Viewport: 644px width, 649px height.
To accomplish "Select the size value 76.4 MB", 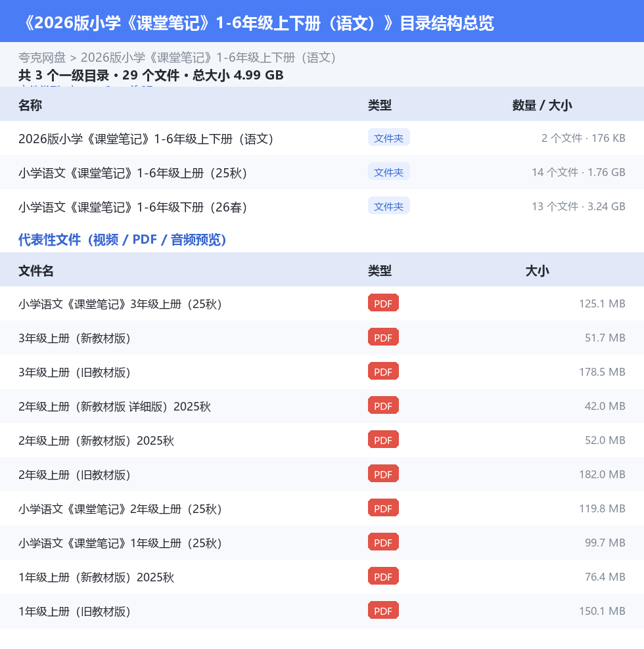I will click(605, 577).
